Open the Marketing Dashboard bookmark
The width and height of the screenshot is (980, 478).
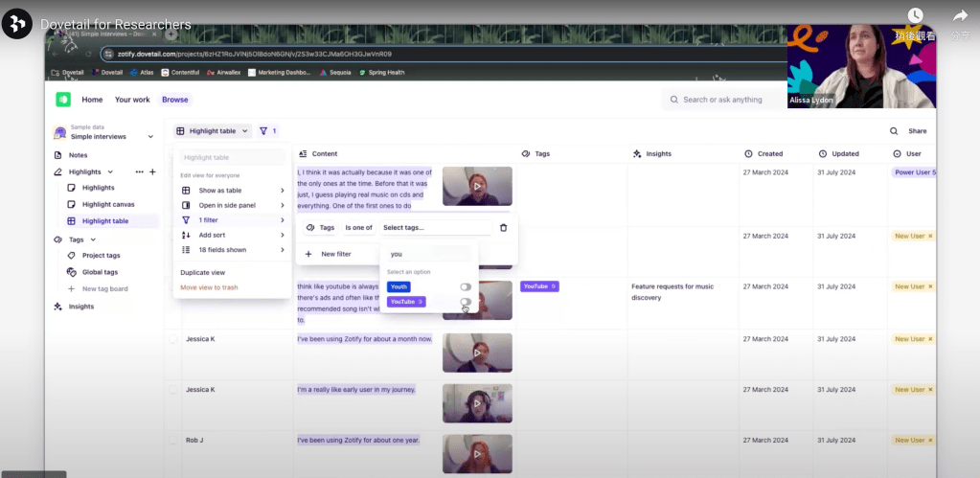coord(280,73)
